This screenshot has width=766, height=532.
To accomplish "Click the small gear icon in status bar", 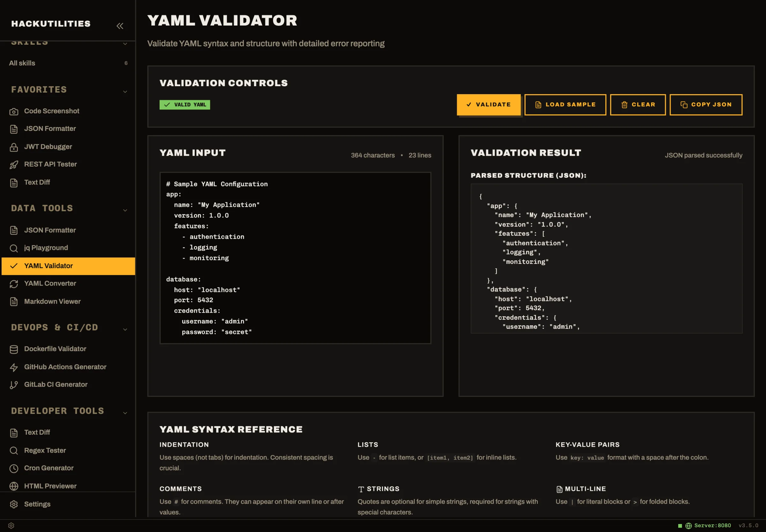I will coord(11,526).
